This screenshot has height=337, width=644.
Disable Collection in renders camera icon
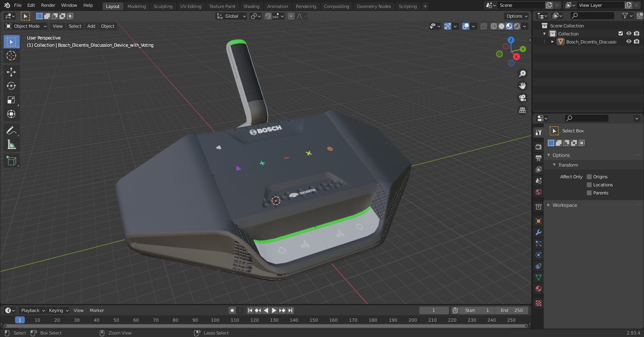coord(636,33)
